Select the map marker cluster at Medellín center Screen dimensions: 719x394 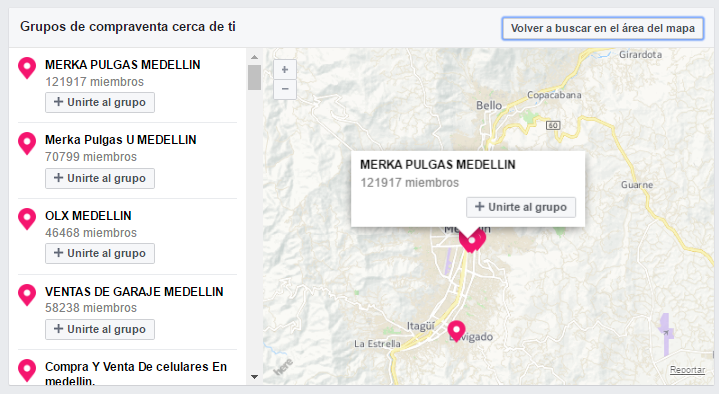tap(472, 240)
